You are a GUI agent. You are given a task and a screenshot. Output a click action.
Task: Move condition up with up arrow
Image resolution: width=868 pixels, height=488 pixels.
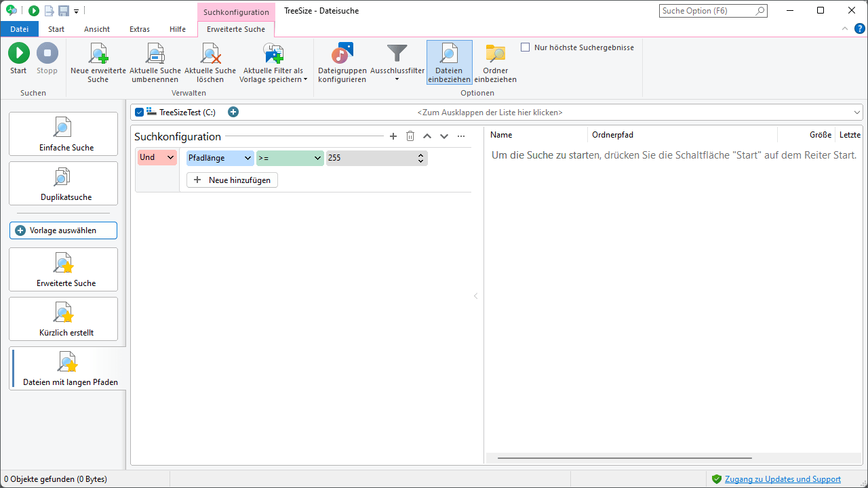(x=427, y=136)
